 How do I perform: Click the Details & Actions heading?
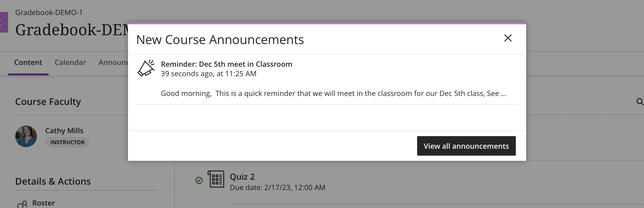click(53, 181)
